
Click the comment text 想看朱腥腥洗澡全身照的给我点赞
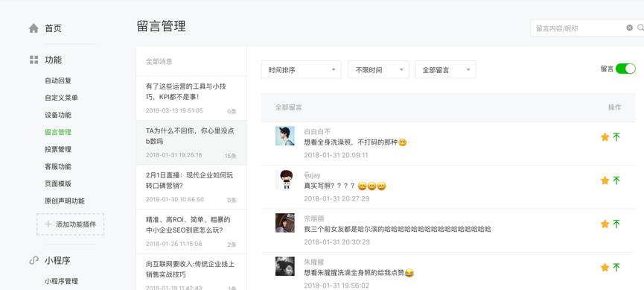(x=354, y=272)
